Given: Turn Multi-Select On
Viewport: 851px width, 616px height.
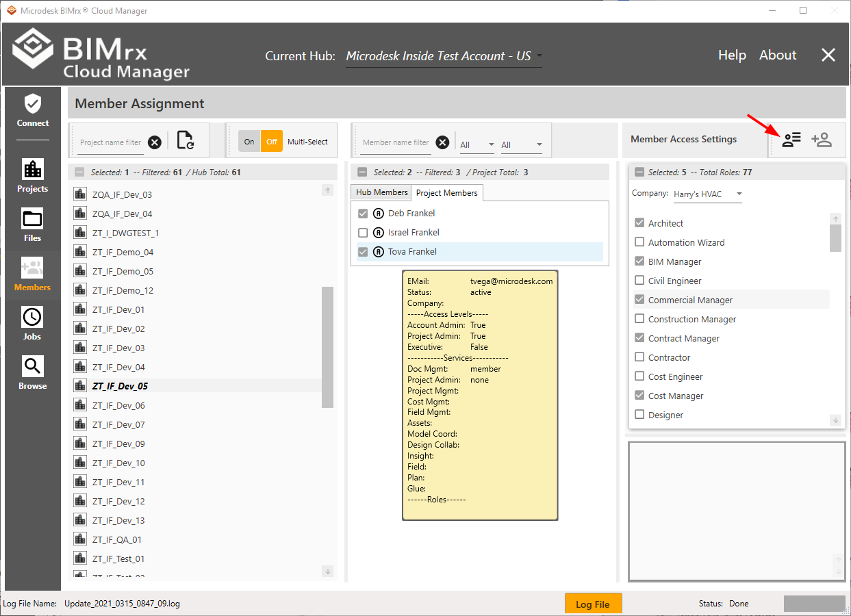Looking at the screenshot, I should coord(249,142).
